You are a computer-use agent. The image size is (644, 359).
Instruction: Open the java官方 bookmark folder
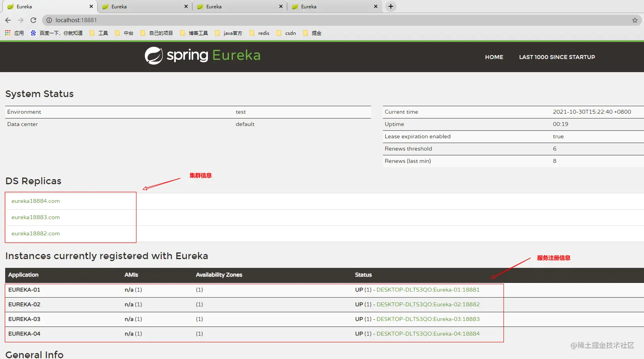229,33
